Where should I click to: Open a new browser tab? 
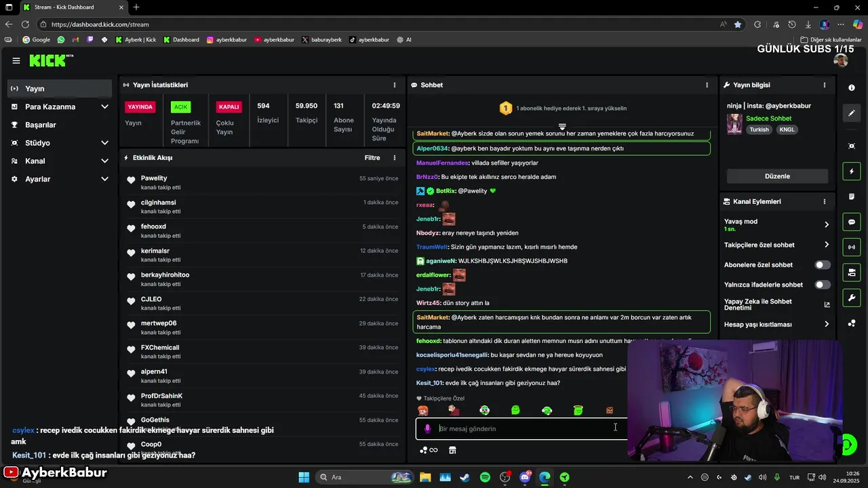[136, 7]
